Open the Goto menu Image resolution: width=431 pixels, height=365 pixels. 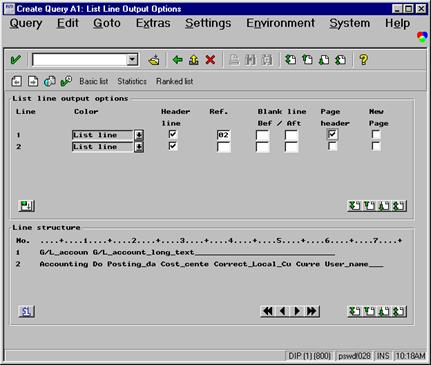(x=107, y=23)
